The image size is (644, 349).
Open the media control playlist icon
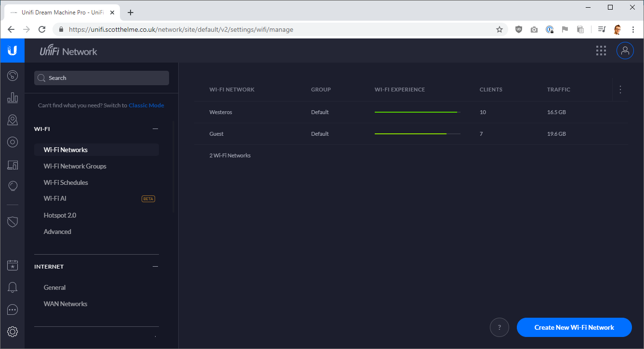(602, 29)
